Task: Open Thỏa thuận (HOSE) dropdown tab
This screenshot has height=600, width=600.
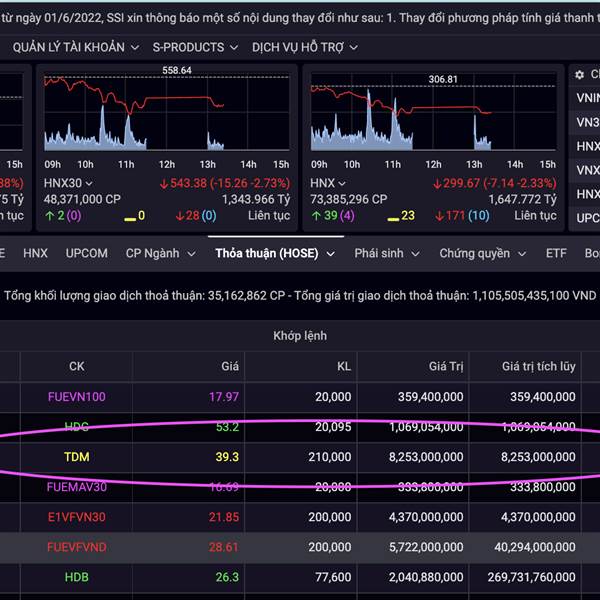Action: tap(275, 253)
